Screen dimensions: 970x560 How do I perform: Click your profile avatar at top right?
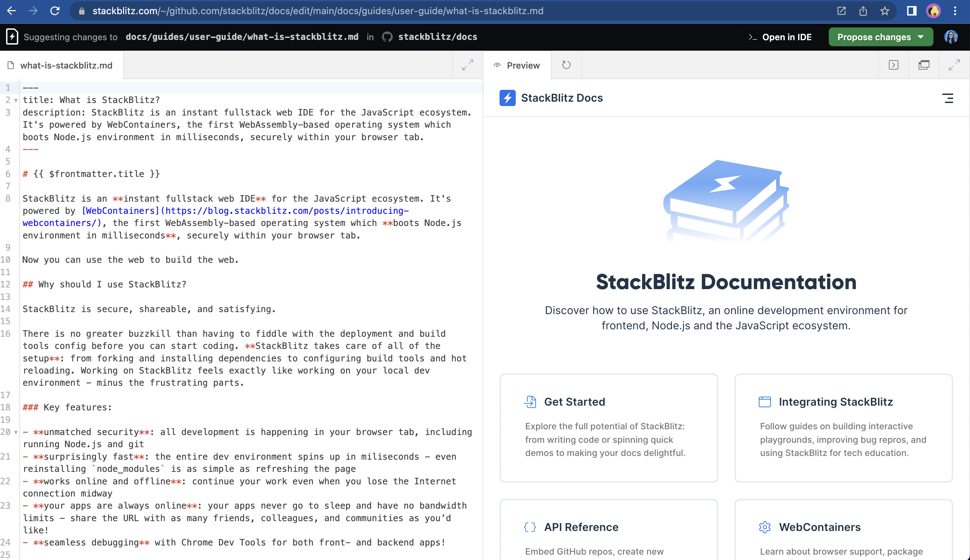pyautogui.click(x=951, y=36)
